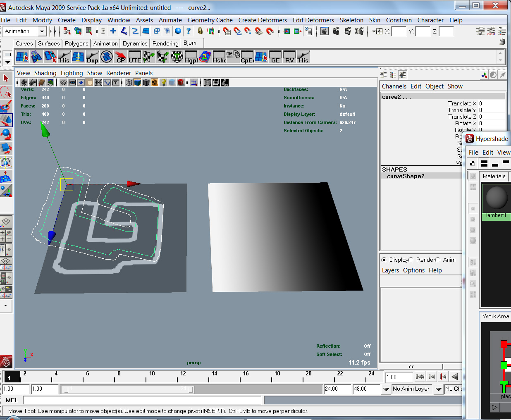Click the Dup shelf icon to duplicate
Screen dimensions: 511x420
click(92, 57)
